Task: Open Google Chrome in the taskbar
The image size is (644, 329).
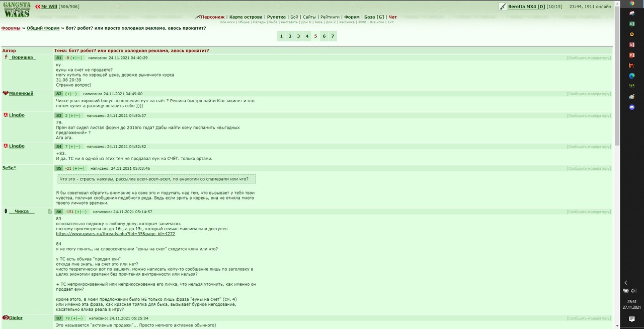Action: [x=632, y=3]
